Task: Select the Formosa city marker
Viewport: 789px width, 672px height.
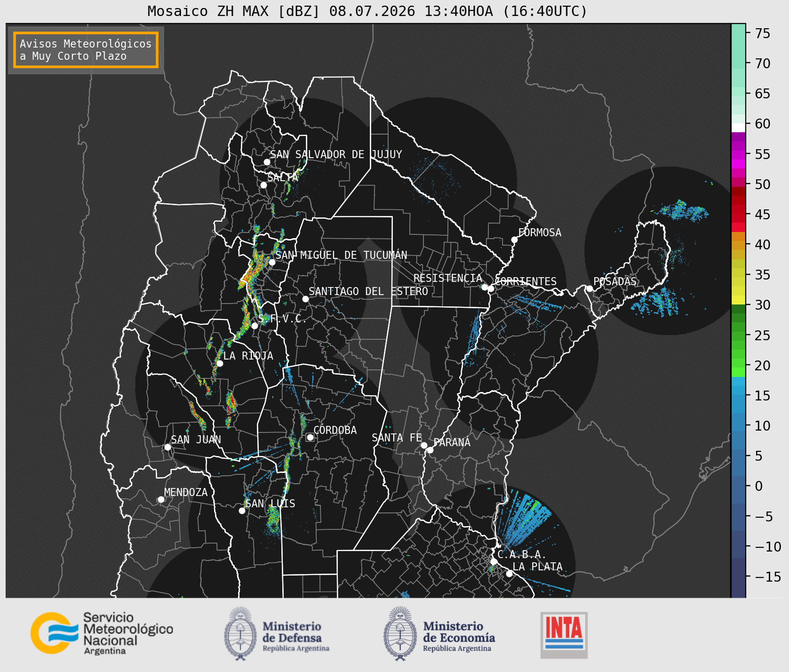Action: click(x=514, y=240)
